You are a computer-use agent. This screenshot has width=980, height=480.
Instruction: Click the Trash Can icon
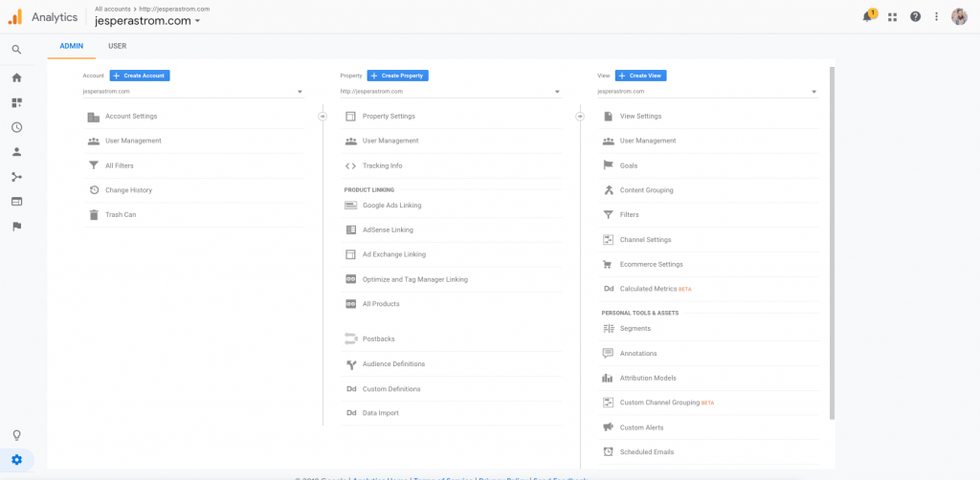click(94, 215)
